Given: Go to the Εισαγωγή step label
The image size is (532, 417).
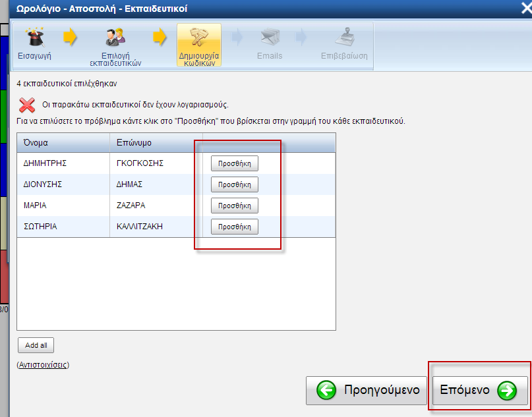Looking at the screenshot, I should click(x=34, y=56).
